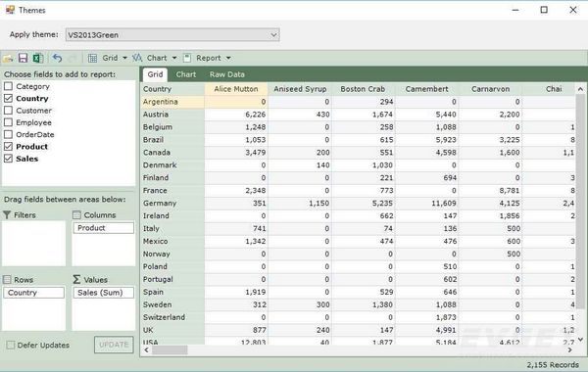Select the Austria row header

click(172, 115)
